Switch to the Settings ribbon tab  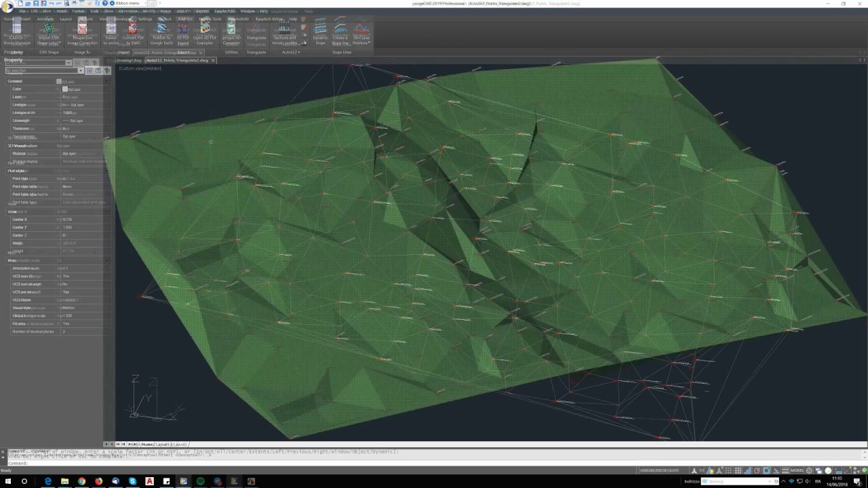click(145, 19)
